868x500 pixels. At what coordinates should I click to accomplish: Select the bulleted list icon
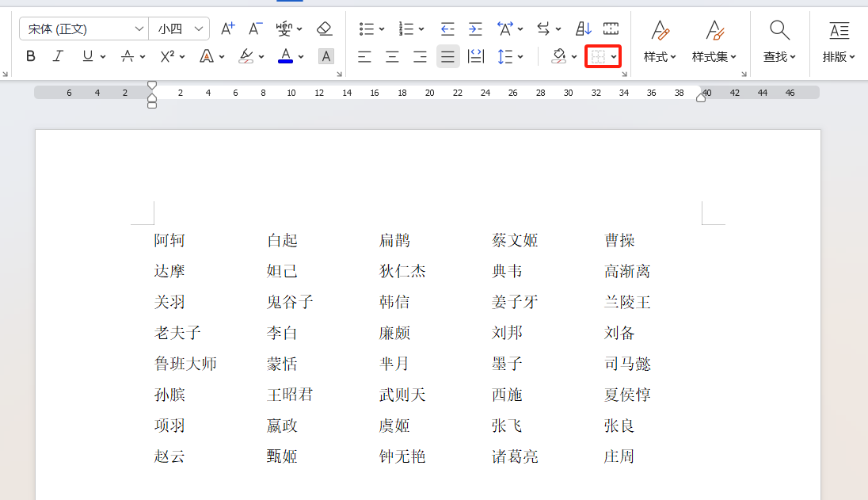367,28
